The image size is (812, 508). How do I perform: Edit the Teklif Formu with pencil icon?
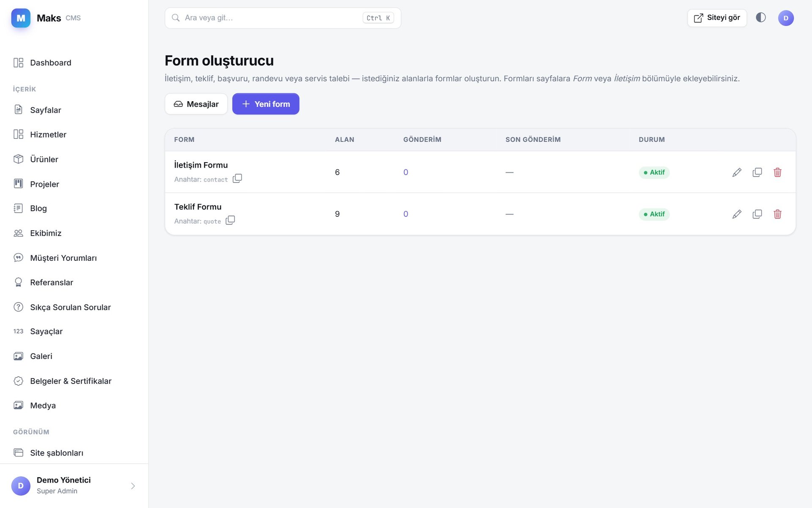(x=737, y=214)
